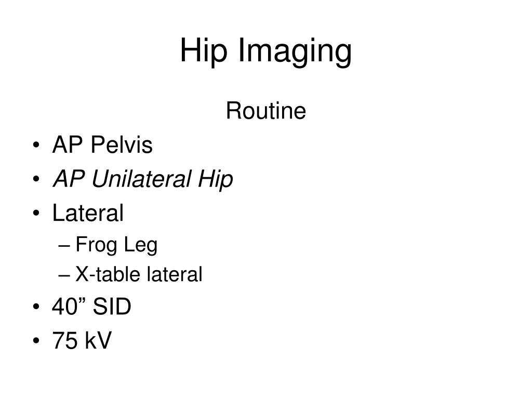The image size is (532, 399).
Task: Click the "Lateral" bullet text
Action: click(88, 214)
